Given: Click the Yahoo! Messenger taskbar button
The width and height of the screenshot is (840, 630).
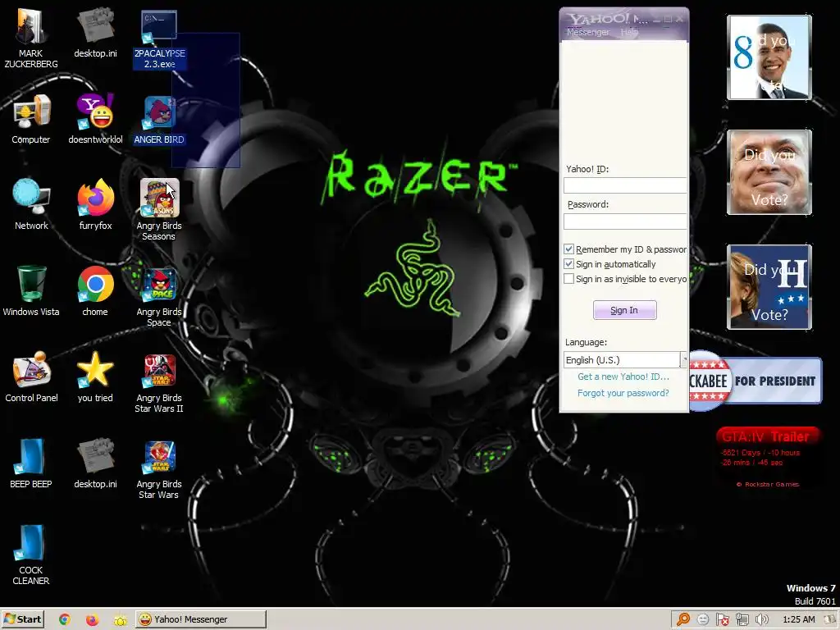Looking at the screenshot, I should (200, 619).
